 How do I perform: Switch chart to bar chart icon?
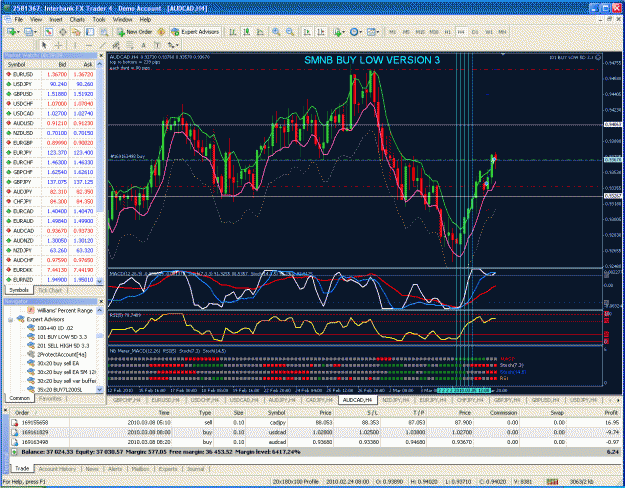233,32
